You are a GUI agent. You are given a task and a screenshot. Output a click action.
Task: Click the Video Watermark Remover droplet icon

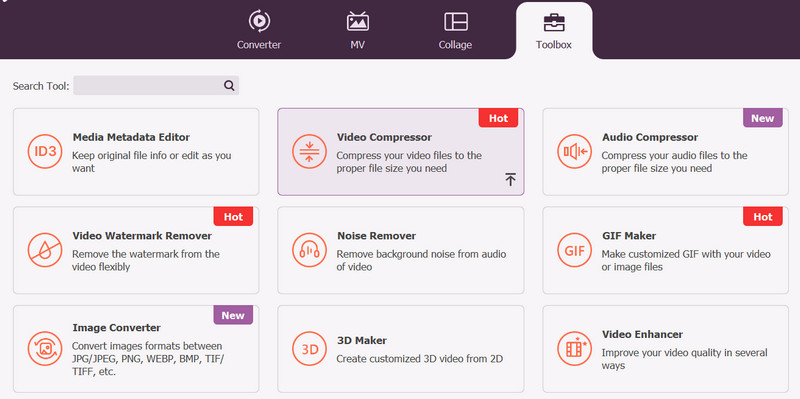click(x=45, y=250)
